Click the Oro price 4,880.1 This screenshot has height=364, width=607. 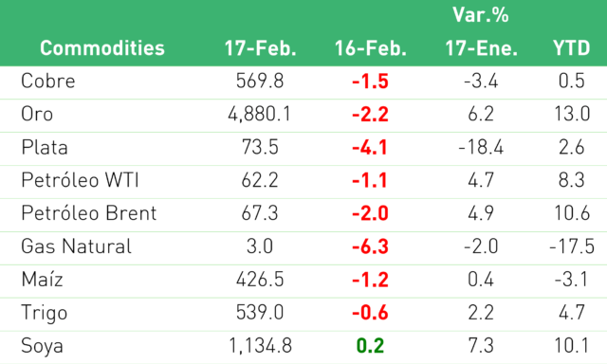point(259,114)
